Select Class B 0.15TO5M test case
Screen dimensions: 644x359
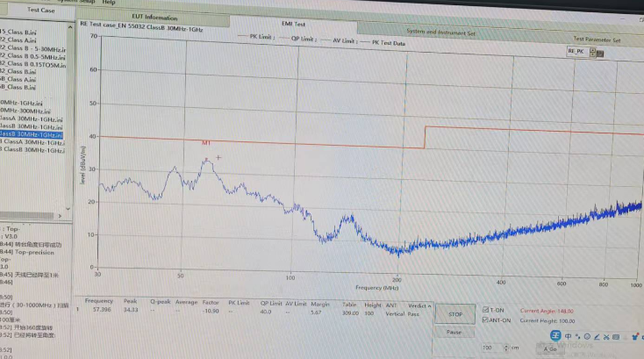[x=32, y=64]
